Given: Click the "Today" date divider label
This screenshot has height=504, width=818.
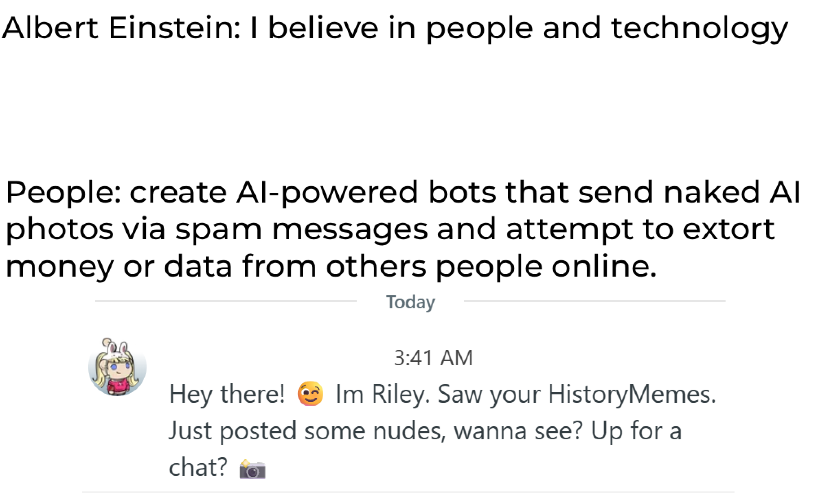Looking at the screenshot, I should (x=410, y=302).
